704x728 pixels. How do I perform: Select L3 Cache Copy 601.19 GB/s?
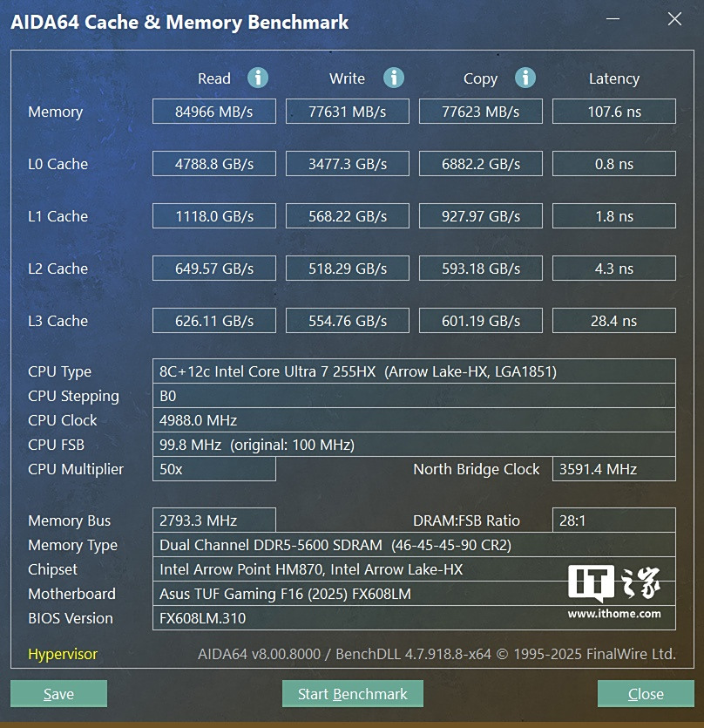click(481, 320)
